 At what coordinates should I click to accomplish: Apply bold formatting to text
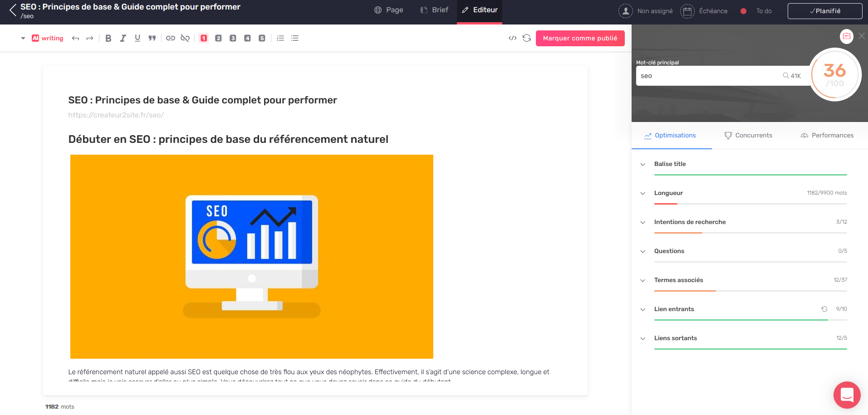pyautogui.click(x=108, y=39)
